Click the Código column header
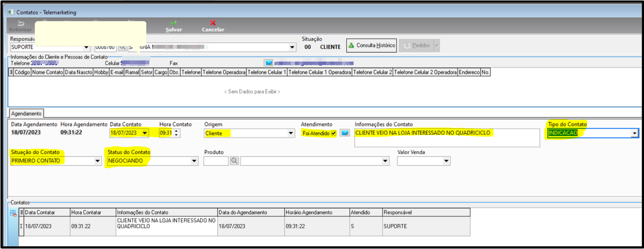644x249 pixels. point(22,72)
